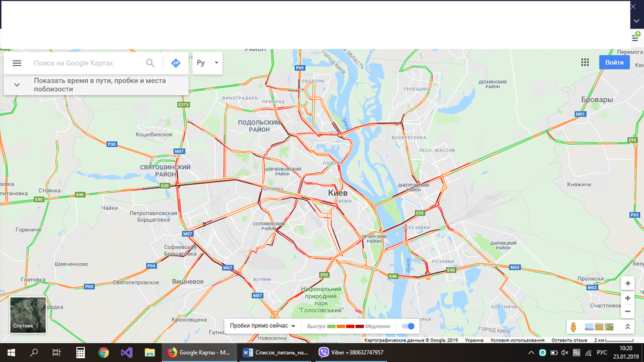
Task: Expand the travel time and traffic panel
Action: (17, 84)
